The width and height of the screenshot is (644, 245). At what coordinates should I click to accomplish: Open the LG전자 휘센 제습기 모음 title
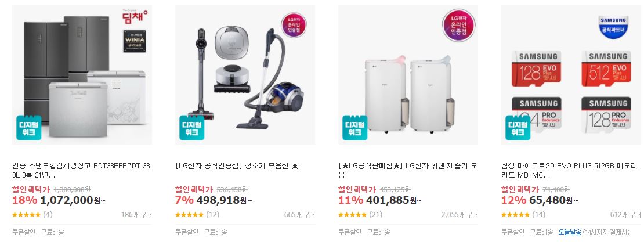coord(408,171)
